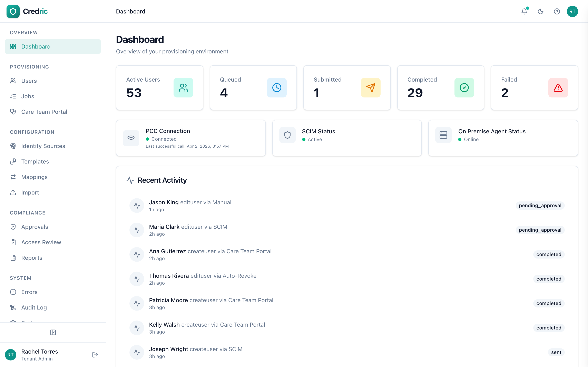Open the notifications bell
Viewport: 588px width, 367px height.
524,11
